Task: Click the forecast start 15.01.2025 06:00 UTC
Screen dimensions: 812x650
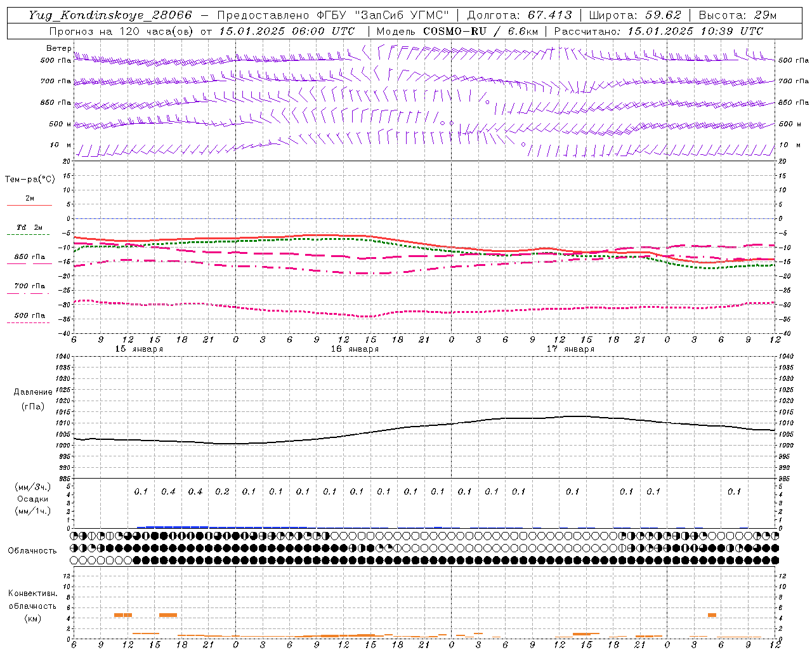Action: click(x=287, y=31)
